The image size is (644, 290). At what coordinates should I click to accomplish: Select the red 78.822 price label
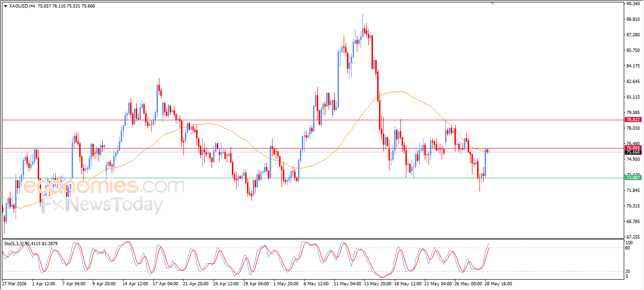[632, 120]
